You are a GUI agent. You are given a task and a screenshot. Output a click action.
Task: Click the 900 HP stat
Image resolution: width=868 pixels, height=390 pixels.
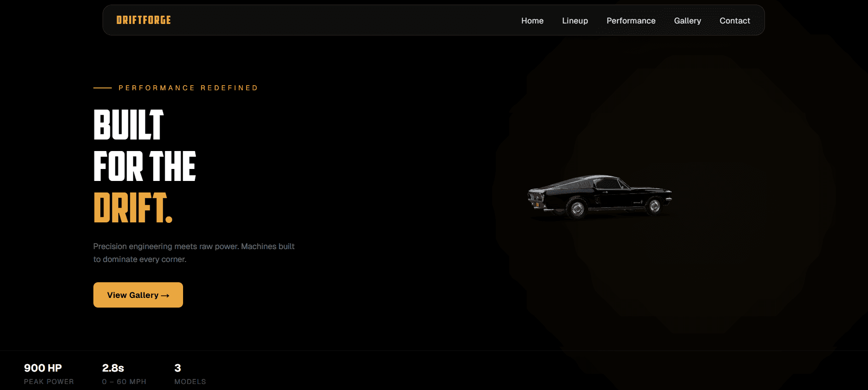click(43, 368)
